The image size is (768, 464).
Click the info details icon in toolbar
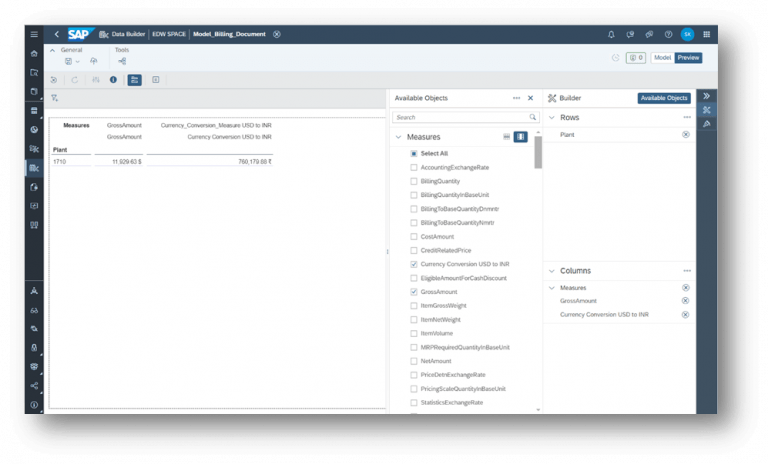point(113,79)
